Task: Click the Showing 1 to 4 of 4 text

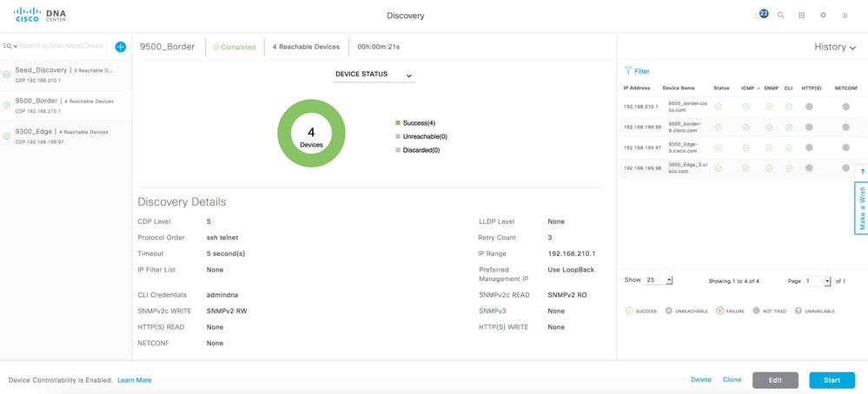Action: point(733,281)
